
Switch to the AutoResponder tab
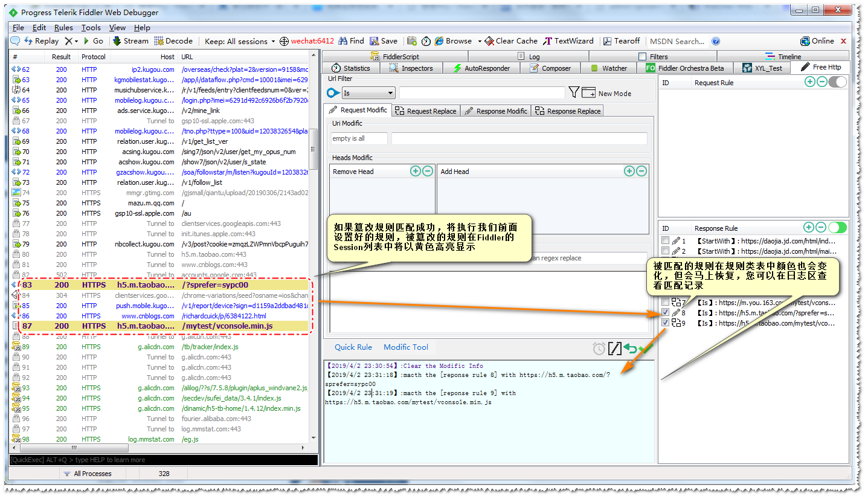pyautogui.click(x=482, y=68)
